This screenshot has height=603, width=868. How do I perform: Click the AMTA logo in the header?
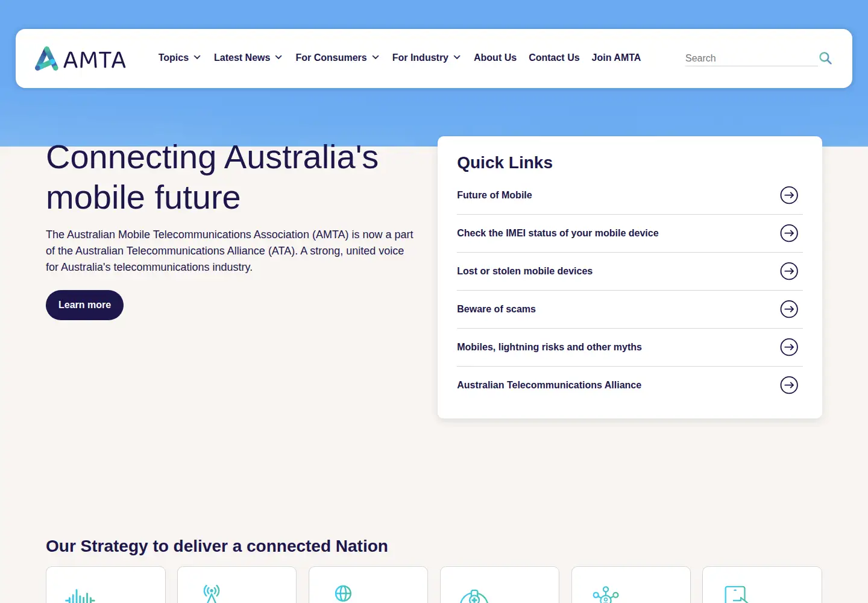[x=80, y=58]
